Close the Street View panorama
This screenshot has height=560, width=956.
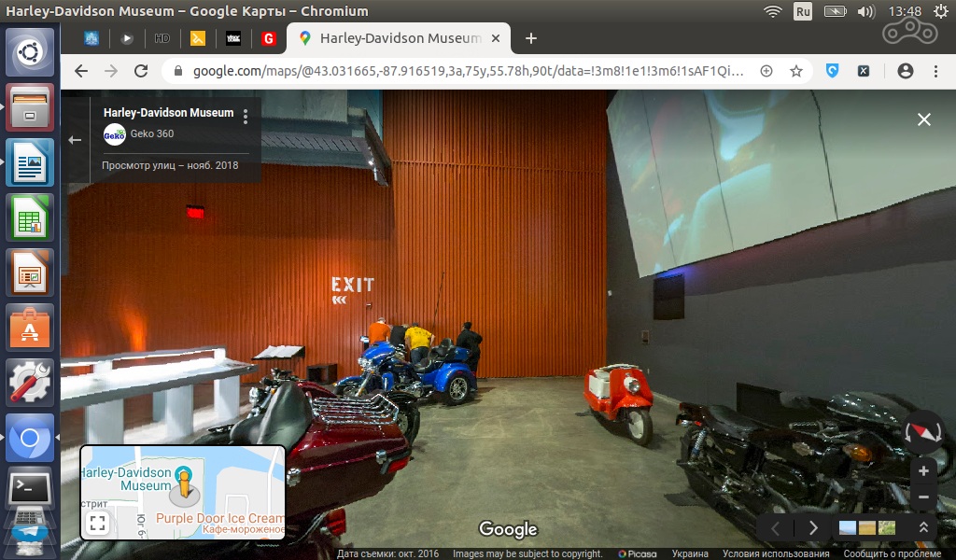coord(923,119)
